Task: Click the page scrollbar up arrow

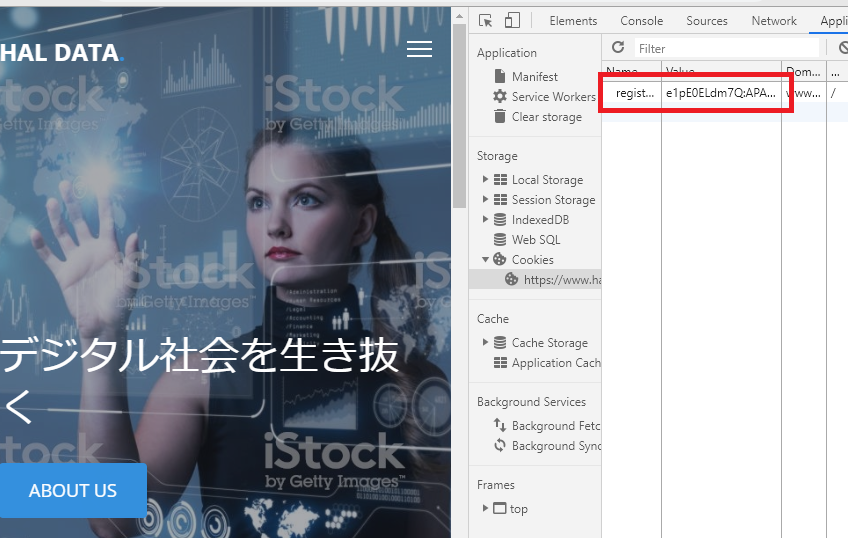Action: (x=459, y=16)
